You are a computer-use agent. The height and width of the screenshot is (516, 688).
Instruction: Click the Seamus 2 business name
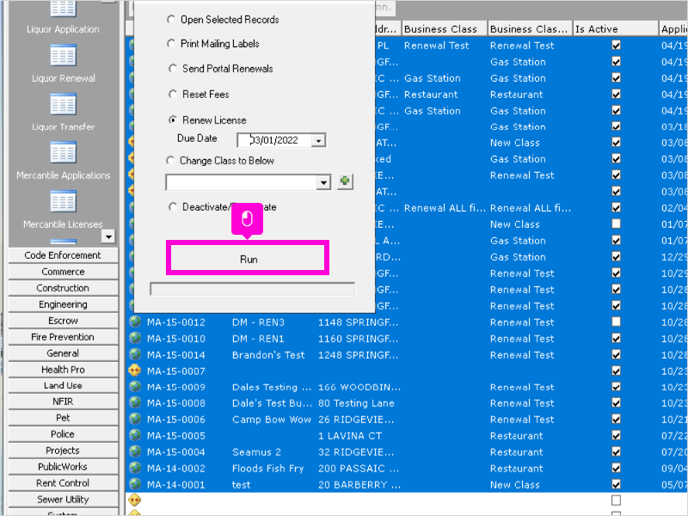257,452
